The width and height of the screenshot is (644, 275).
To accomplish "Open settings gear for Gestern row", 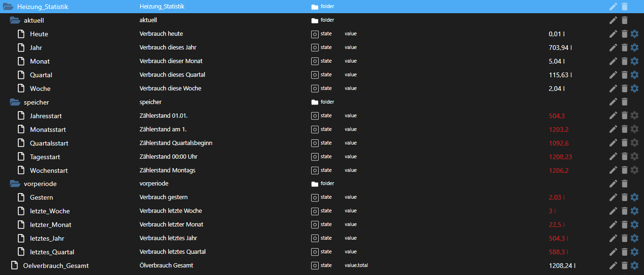I will [635, 197].
